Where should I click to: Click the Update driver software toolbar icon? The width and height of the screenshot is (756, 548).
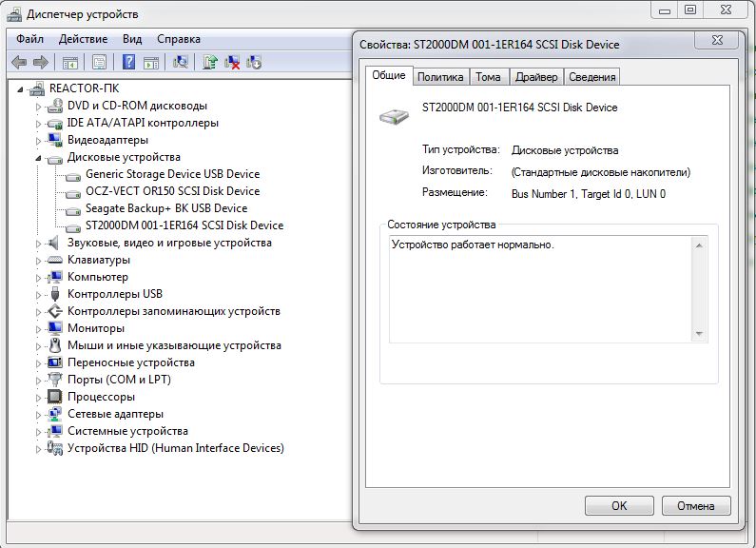tap(210, 63)
